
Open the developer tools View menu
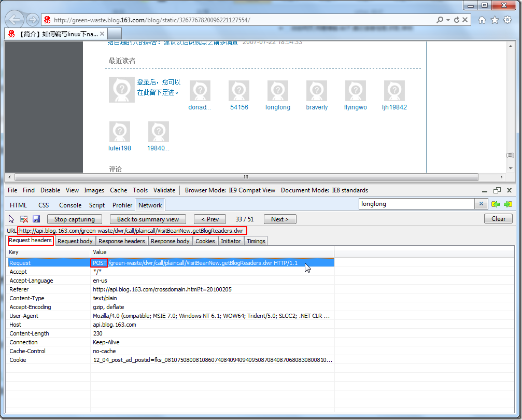point(72,190)
